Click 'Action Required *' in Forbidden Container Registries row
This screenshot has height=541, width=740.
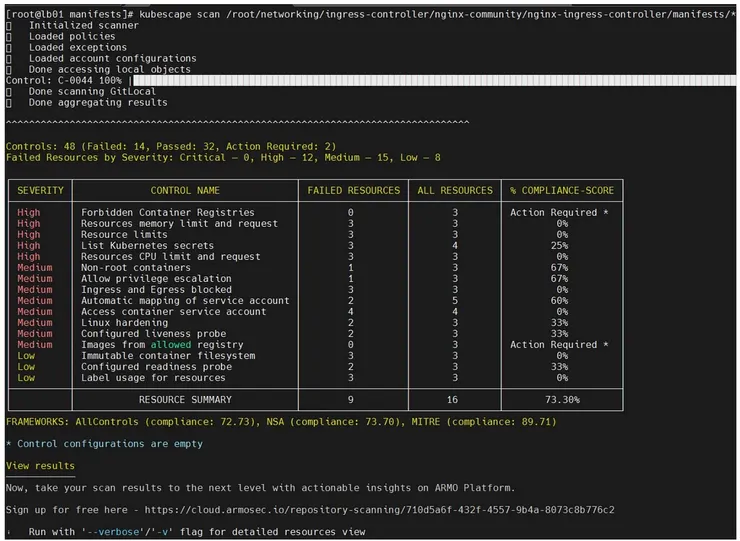point(559,212)
